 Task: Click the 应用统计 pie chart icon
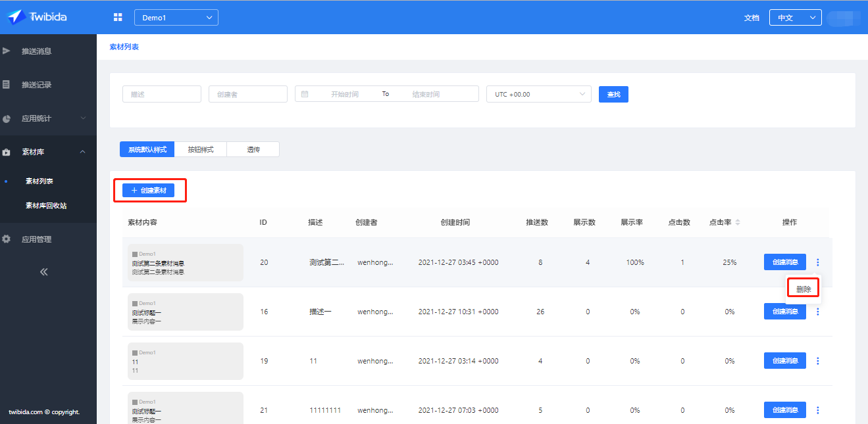(7, 118)
